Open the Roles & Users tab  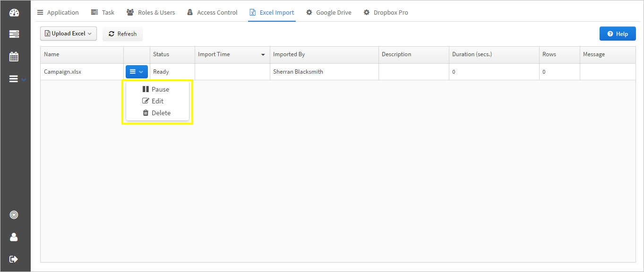[x=151, y=12]
